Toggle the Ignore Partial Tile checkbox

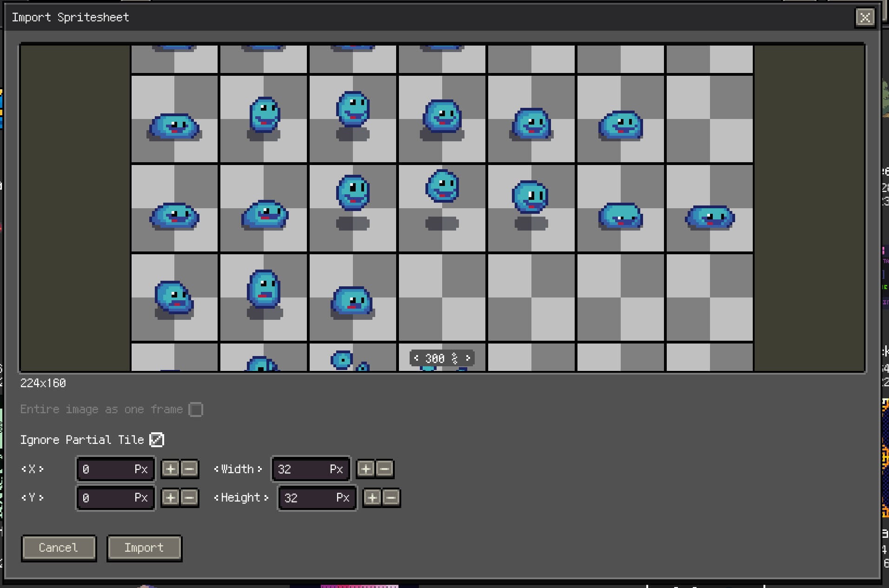click(156, 440)
